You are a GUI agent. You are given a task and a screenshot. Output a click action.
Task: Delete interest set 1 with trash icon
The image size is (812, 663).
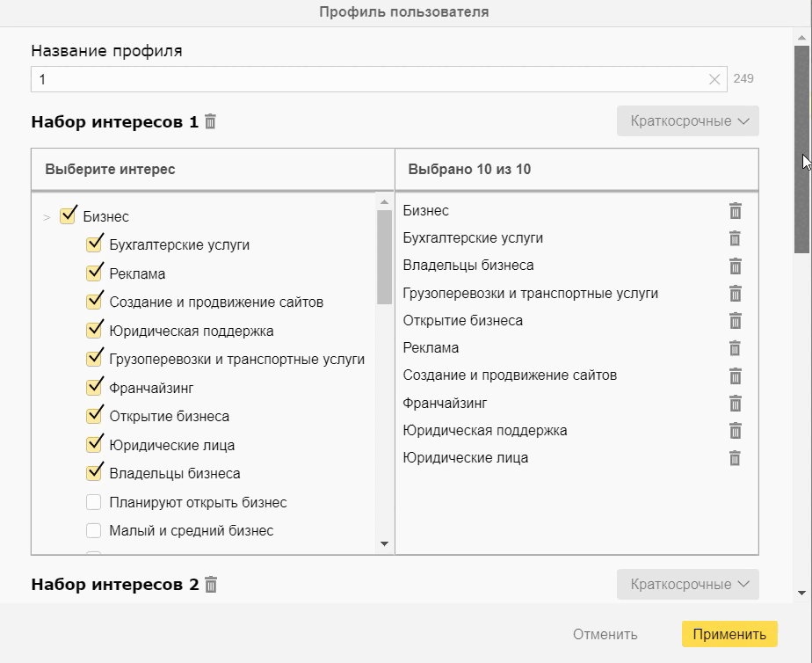(x=210, y=121)
